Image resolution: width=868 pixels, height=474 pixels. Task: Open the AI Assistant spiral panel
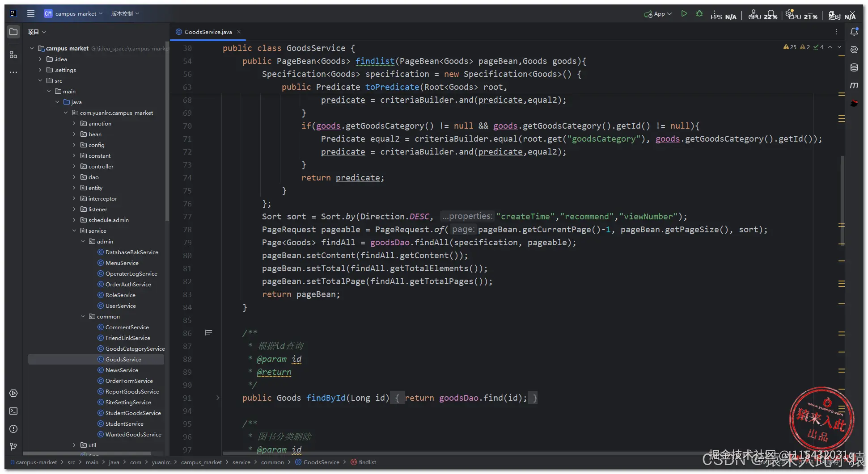(x=854, y=50)
